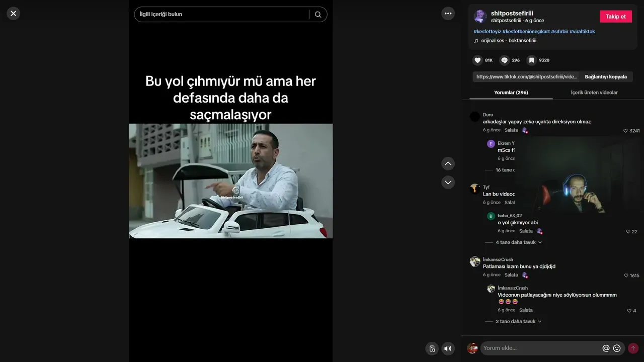This screenshot has height=362, width=644.
Task: Like Duru's comment with the 3241 heart
Action: [x=626, y=131]
